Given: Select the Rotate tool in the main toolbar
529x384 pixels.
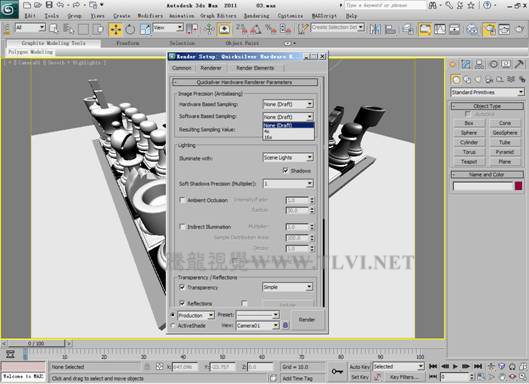Looking at the screenshot, I should point(130,30).
